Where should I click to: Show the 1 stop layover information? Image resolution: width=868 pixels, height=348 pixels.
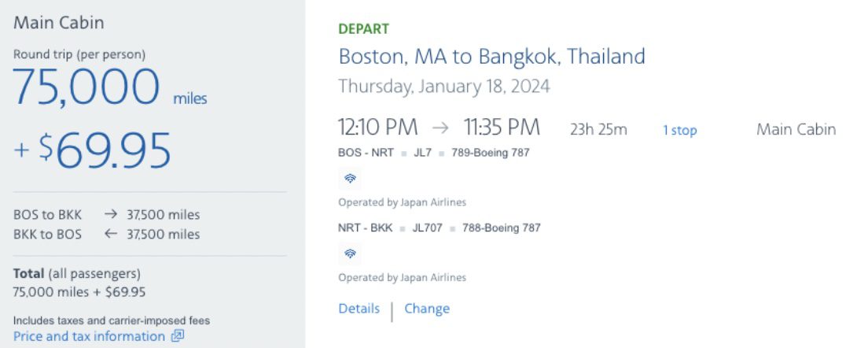(680, 130)
